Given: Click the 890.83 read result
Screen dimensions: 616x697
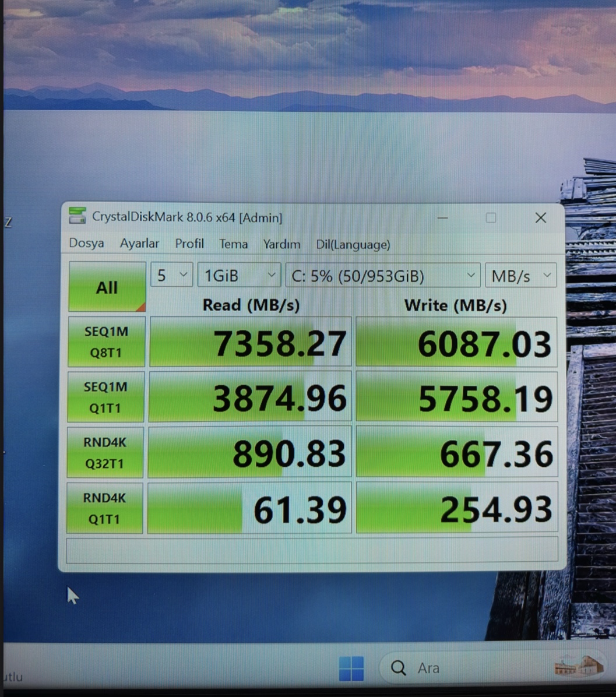Looking at the screenshot, I should point(249,452).
